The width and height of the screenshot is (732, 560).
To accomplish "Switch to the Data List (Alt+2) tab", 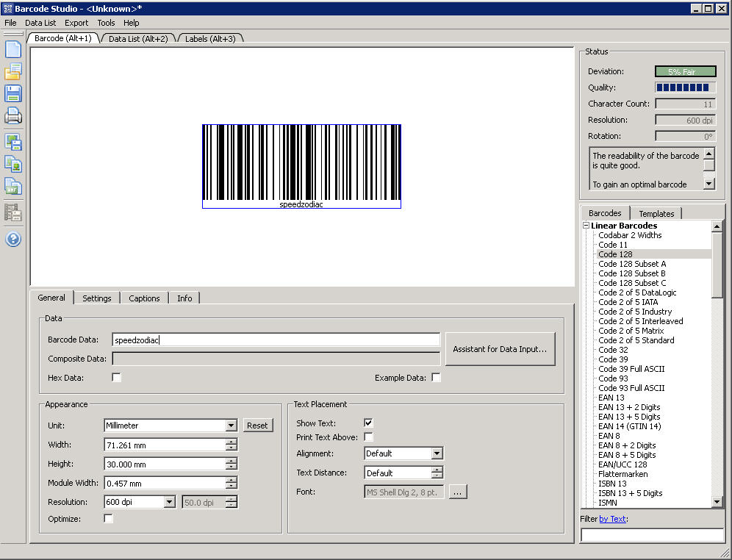I will pyautogui.click(x=138, y=39).
